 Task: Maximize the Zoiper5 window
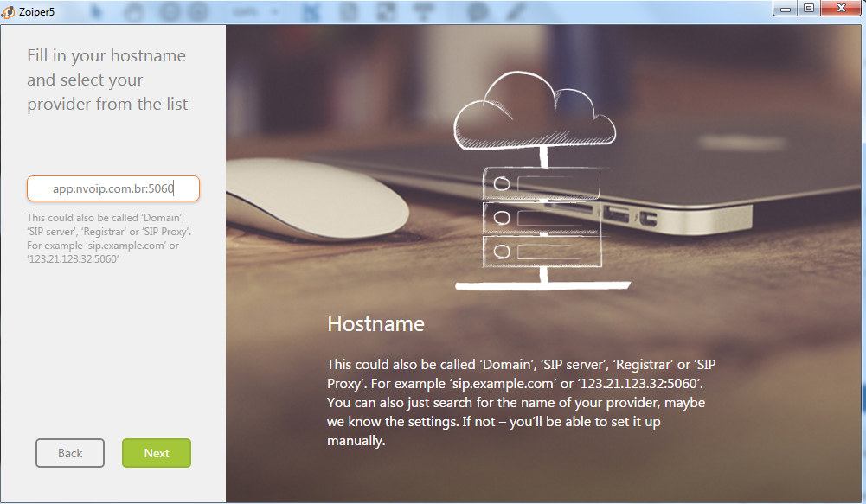pyautogui.click(x=809, y=9)
